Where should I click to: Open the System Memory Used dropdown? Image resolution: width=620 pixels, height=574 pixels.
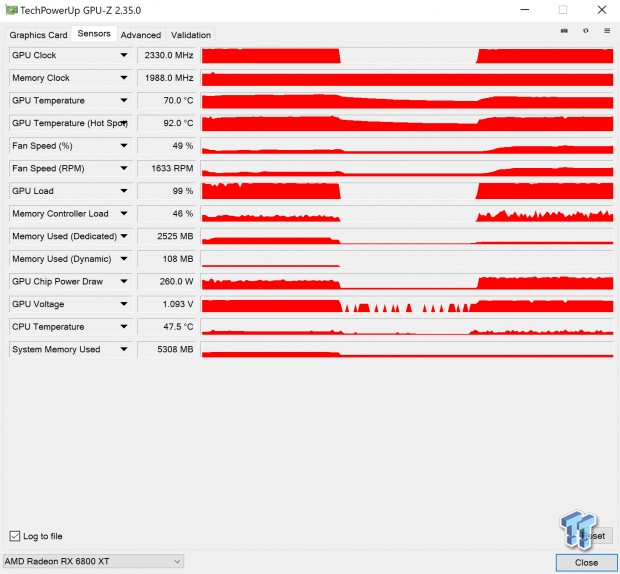[x=124, y=349]
